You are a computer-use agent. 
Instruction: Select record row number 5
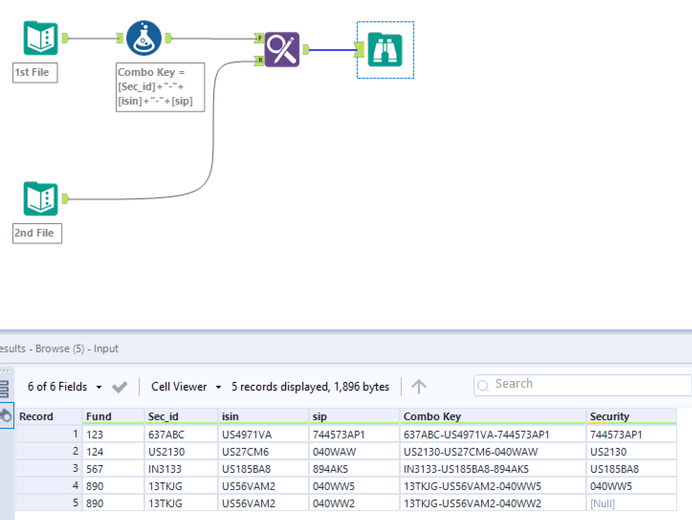[x=49, y=503]
